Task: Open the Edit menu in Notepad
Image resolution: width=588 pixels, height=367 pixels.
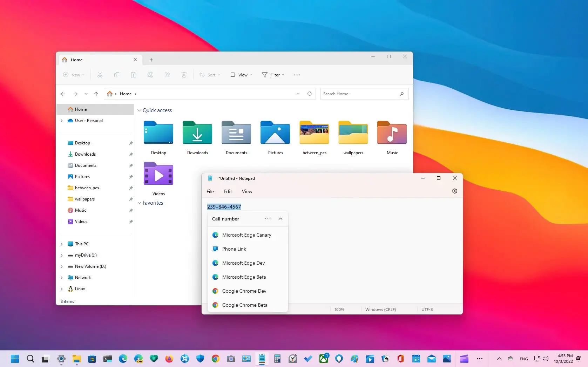Action: (227, 191)
